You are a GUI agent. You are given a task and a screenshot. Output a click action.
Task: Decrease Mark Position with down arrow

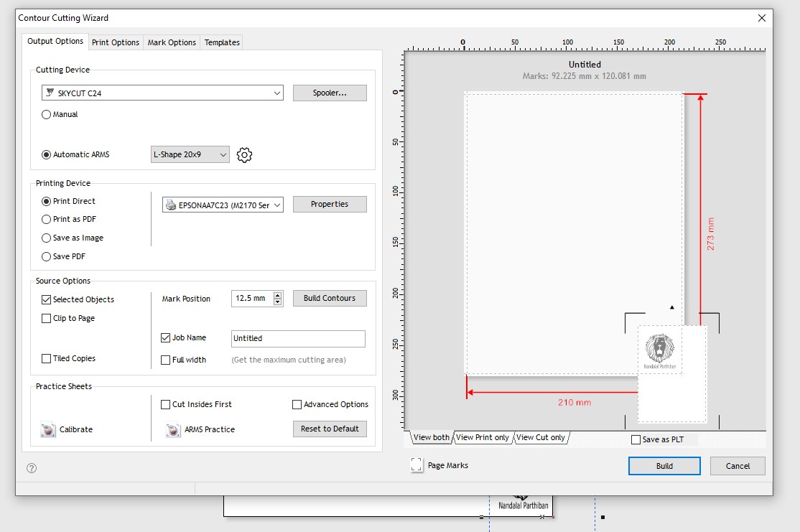[277, 302]
